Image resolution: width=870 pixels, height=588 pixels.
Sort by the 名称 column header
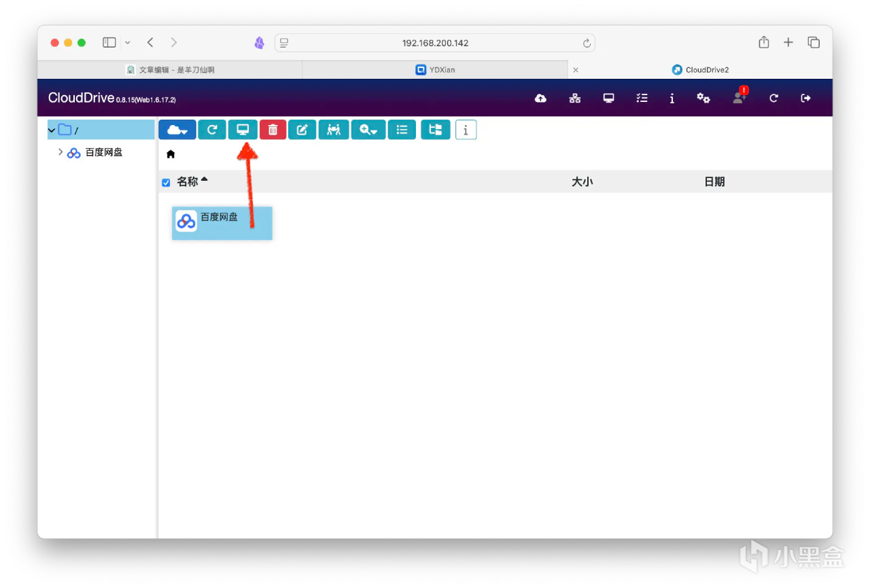point(188,181)
